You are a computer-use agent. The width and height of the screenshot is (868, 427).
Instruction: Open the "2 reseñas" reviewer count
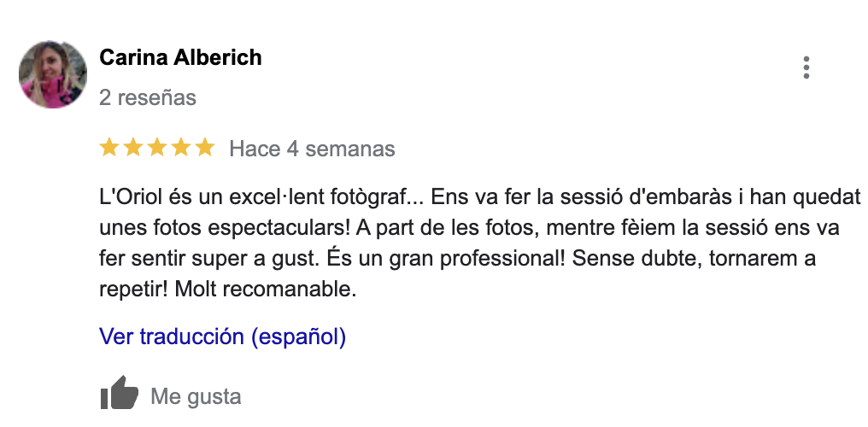[148, 97]
